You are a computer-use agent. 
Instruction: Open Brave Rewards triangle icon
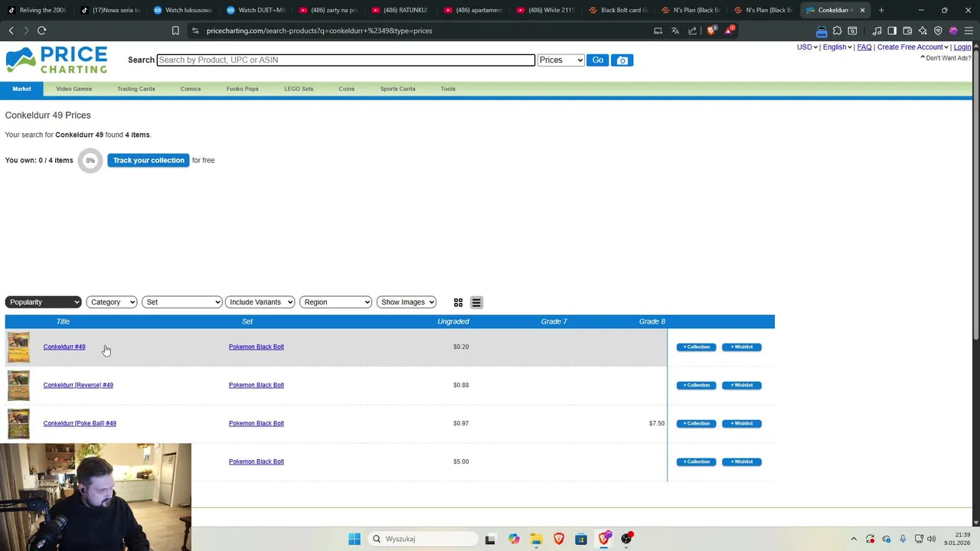(729, 31)
